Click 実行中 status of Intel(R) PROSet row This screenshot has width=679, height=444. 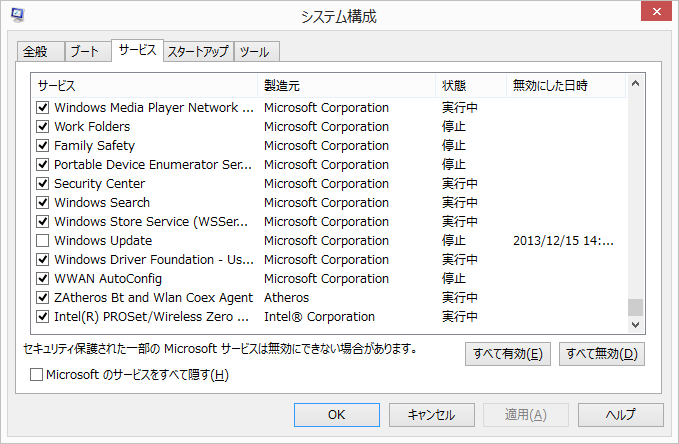click(x=459, y=317)
